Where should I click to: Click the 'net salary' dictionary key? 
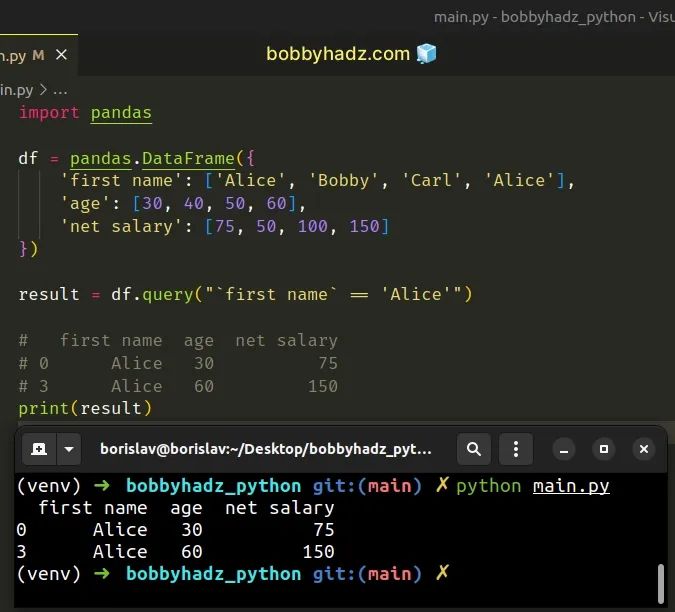point(121,226)
